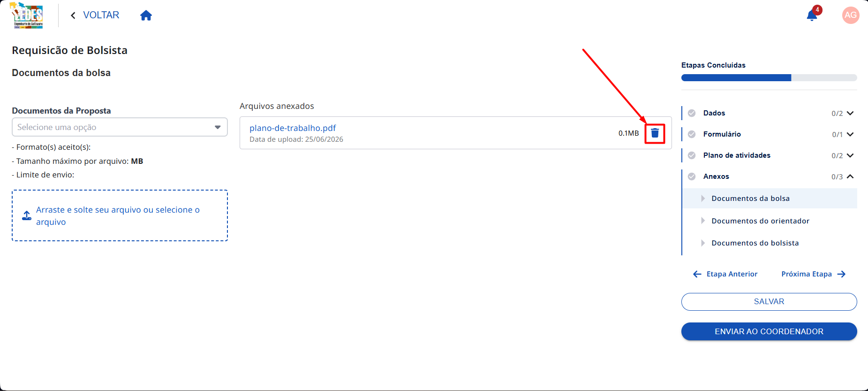Delete plano-de-trabalho.pdf with trash icon
Image resolution: width=868 pixels, height=391 pixels.
pos(655,133)
